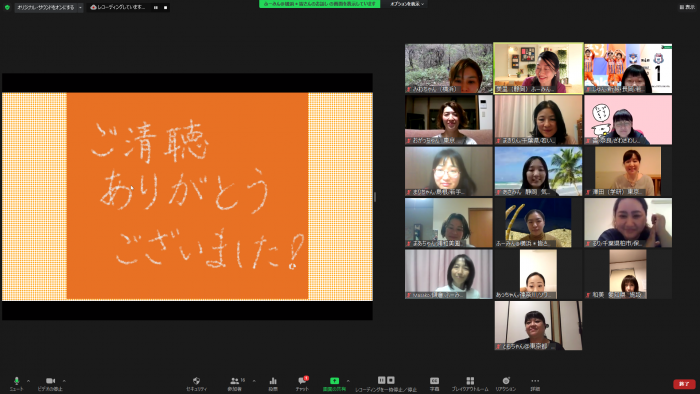Open the Polls bar-chart icon
Screen dimensions: 700x394
[273, 383]
